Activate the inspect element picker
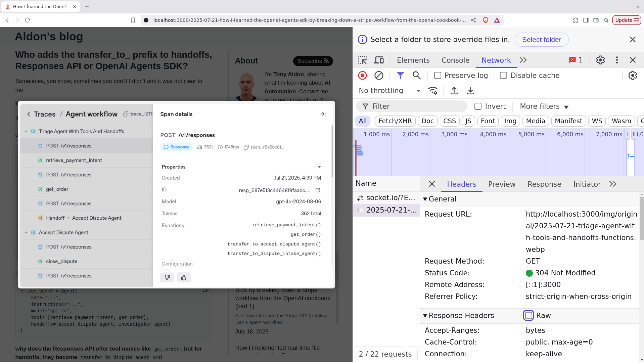The height and width of the screenshot is (362, 644). pos(362,60)
